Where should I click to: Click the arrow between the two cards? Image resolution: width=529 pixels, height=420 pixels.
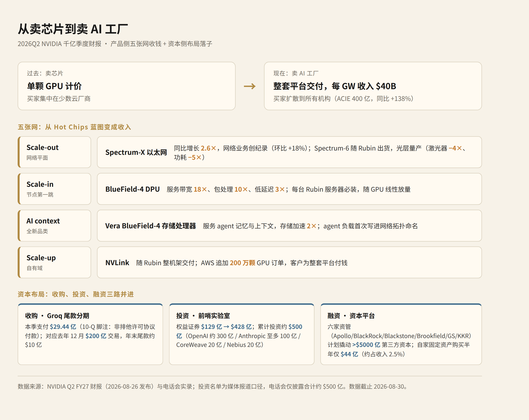(250, 86)
